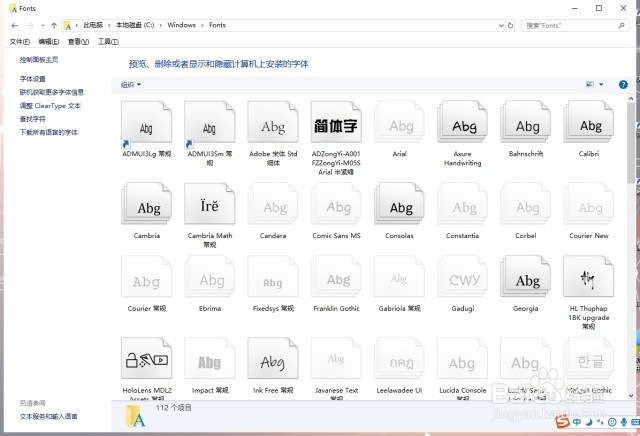Image resolution: width=640 pixels, height=436 pixels.
Task: Select the HL Thuphap 1BK upgrade font
Action: (x=589, y=277)
